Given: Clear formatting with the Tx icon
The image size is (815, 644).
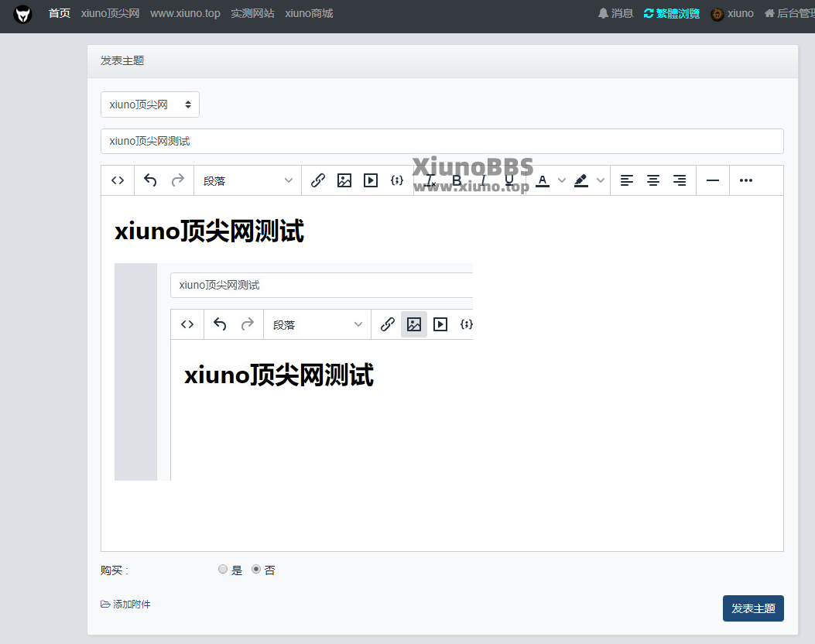Looking at the screenshot, I should pyautogui.click(x=430, y=180).
